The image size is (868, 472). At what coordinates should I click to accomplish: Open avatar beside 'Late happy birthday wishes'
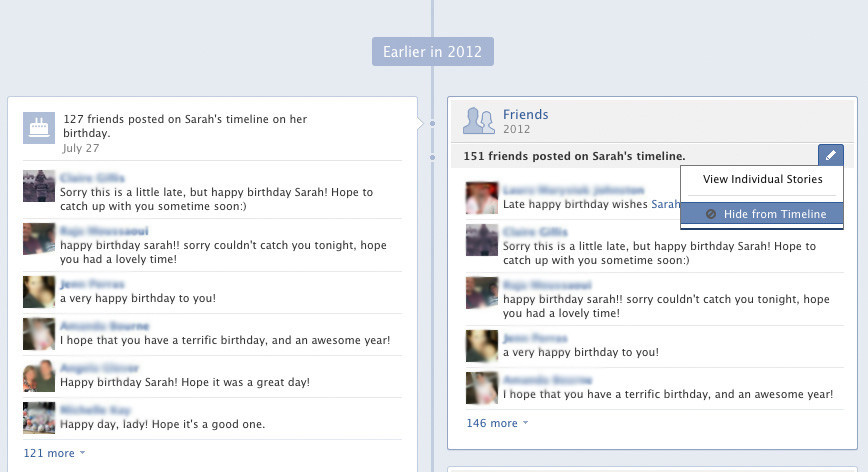482,198
